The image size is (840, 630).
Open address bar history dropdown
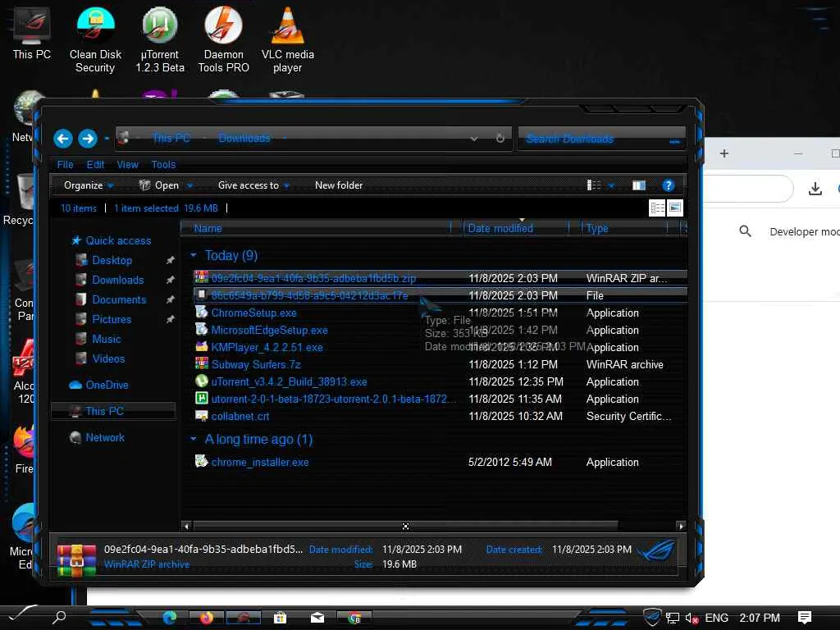click(473, 139)
